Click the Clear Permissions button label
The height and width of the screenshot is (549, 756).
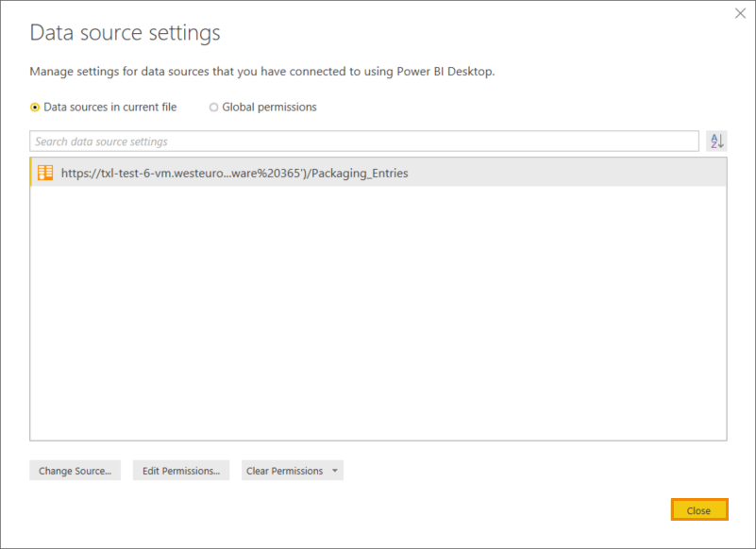(284, 471)
